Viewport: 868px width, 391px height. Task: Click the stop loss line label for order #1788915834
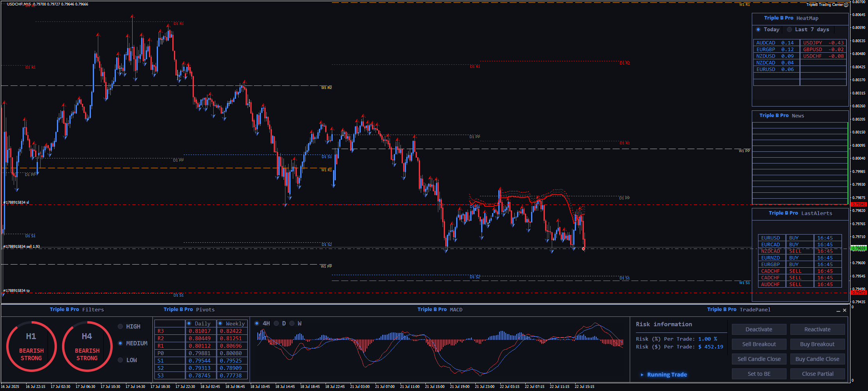16,203
